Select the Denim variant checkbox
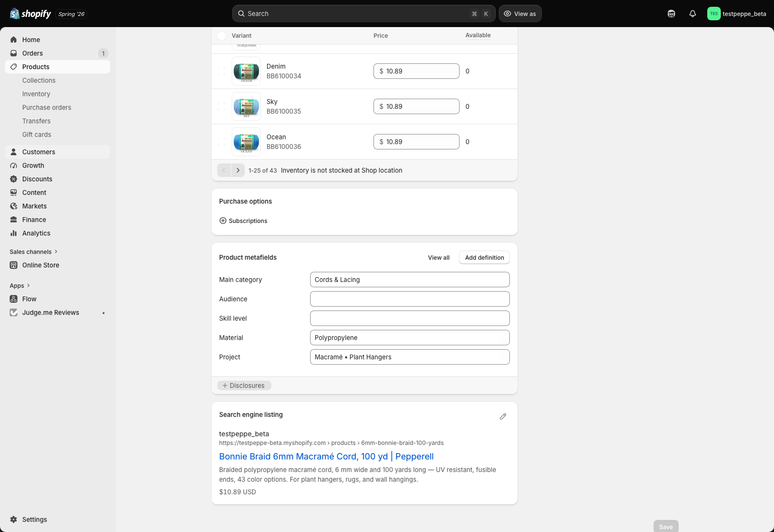The width and height of the screenshot is (774, 532). coord(222,71)
